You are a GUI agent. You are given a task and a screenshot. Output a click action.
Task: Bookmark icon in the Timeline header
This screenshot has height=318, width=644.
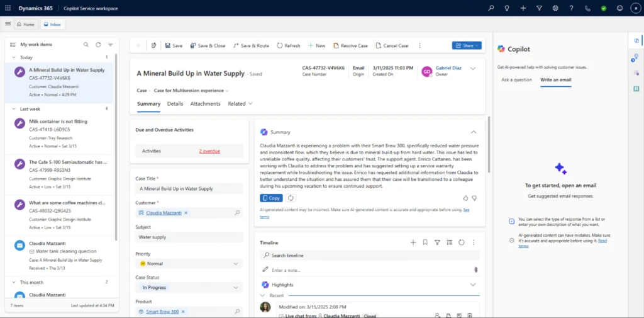(425, 242)
